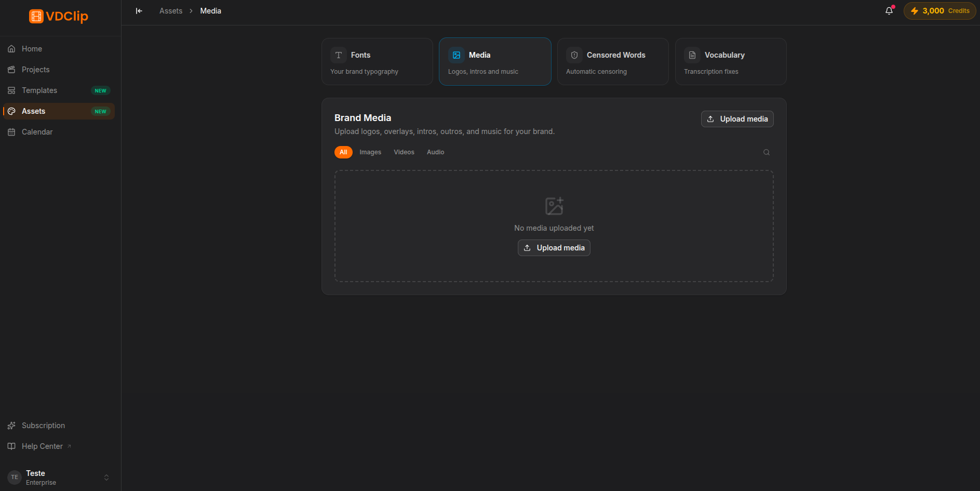Filter media by Videos

tap(404, 152)
